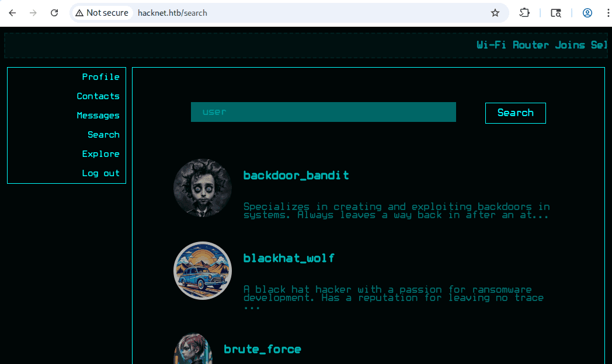This screenshot has height=364, width=612.
Task: Click the Not secure site info badge
Action: (102, 13)
